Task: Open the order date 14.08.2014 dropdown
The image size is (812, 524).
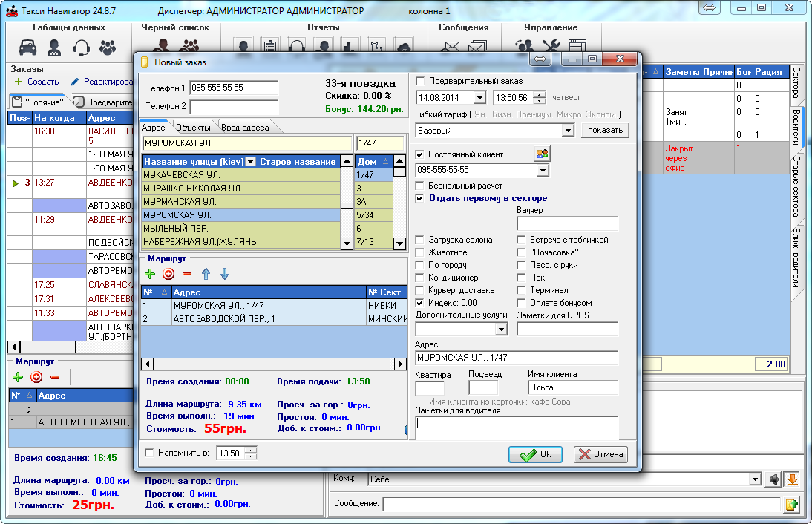Action: tap(479, 97)
